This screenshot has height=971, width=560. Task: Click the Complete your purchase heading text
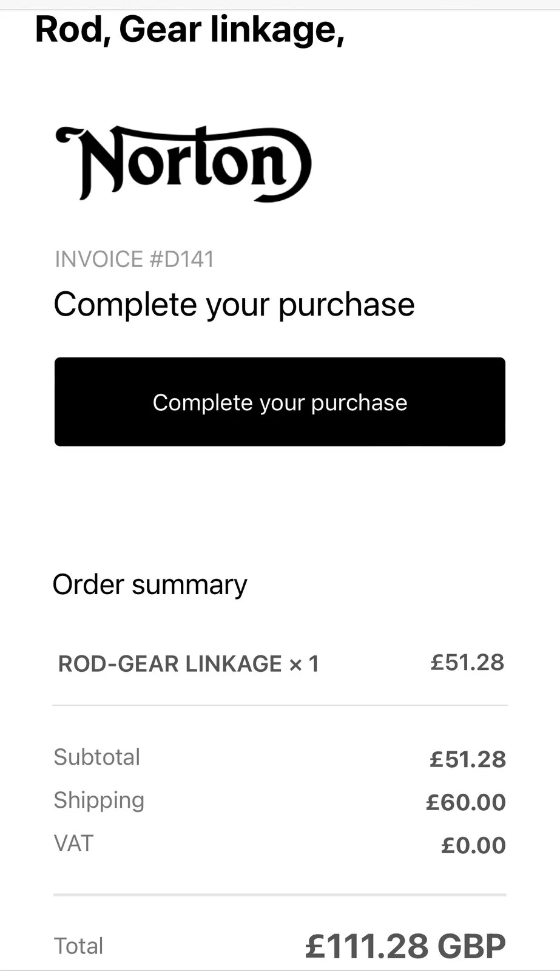[x=234, y=304]
